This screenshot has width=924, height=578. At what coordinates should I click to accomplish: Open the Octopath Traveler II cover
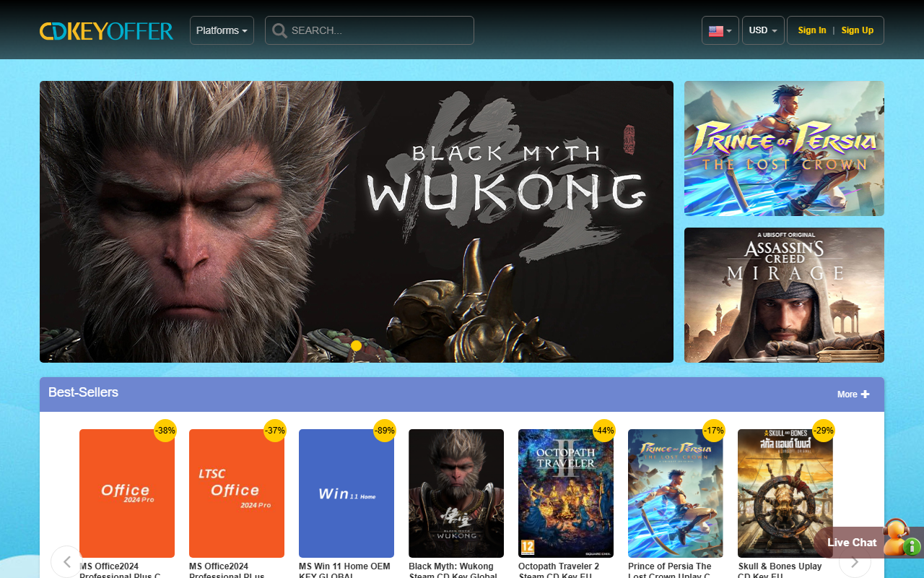tap(566, 493)
